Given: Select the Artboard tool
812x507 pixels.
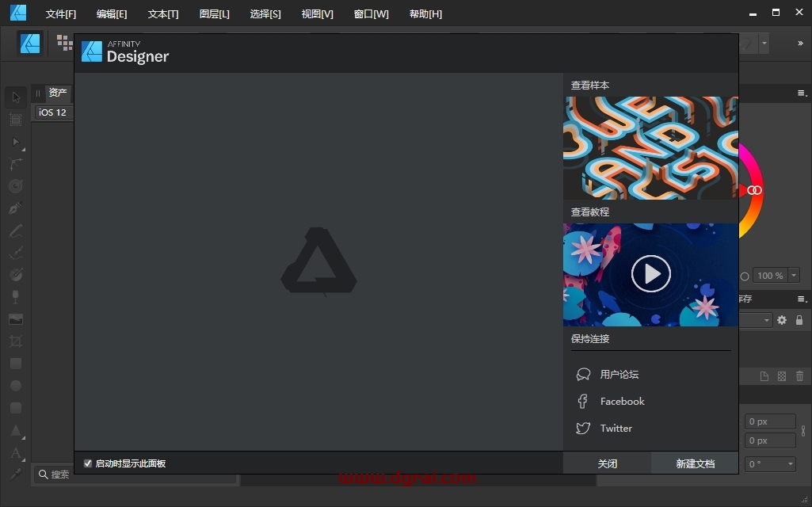Looking at the screenshot, I should click(x=16, y=120).
